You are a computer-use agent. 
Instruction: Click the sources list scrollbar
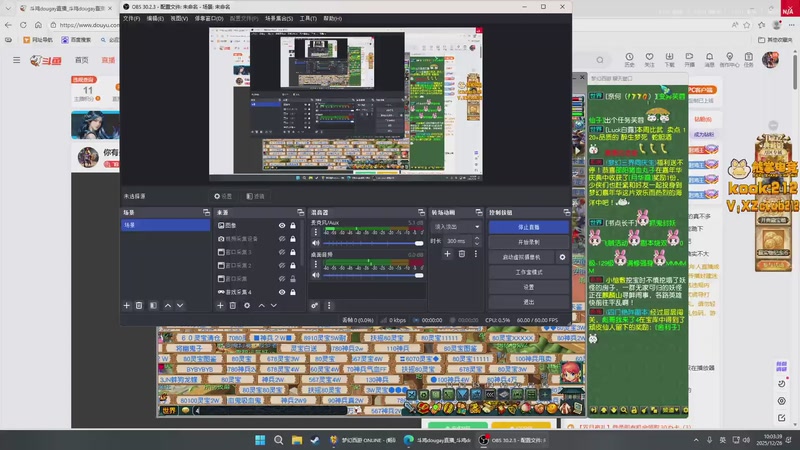[303, 242]
